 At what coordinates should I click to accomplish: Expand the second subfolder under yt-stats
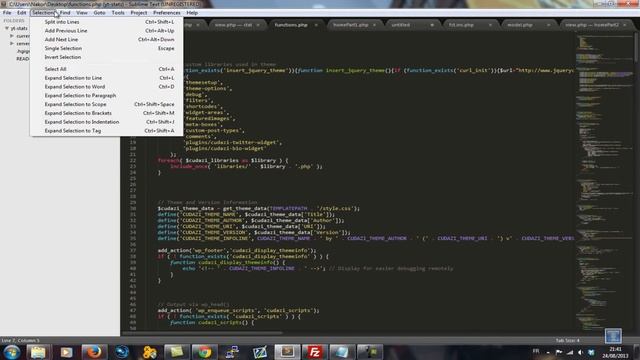click(12, 43)
